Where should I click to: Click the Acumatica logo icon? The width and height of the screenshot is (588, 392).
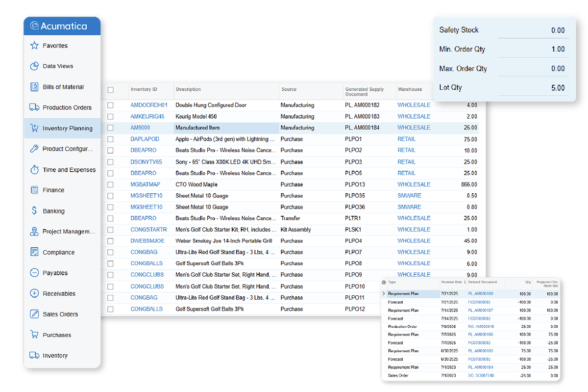34,26
